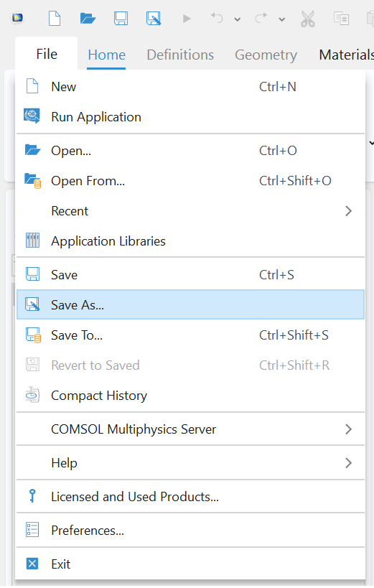Switch to the Geometry ribbon tab
374x588 pixels.
(266, 55)
